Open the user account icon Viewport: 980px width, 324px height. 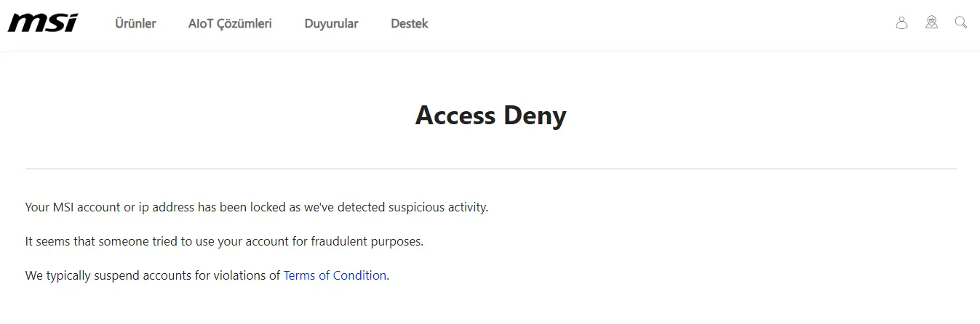point(901,23)
